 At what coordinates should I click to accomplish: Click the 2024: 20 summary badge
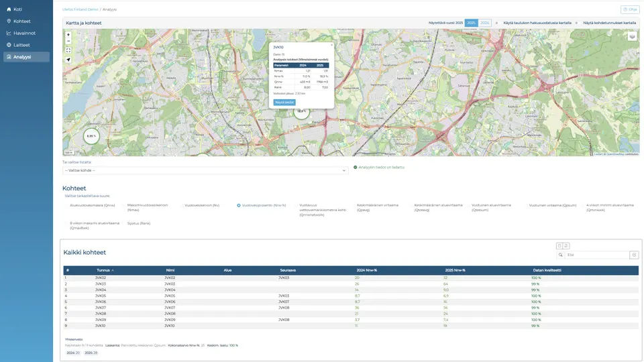(73, 353)
